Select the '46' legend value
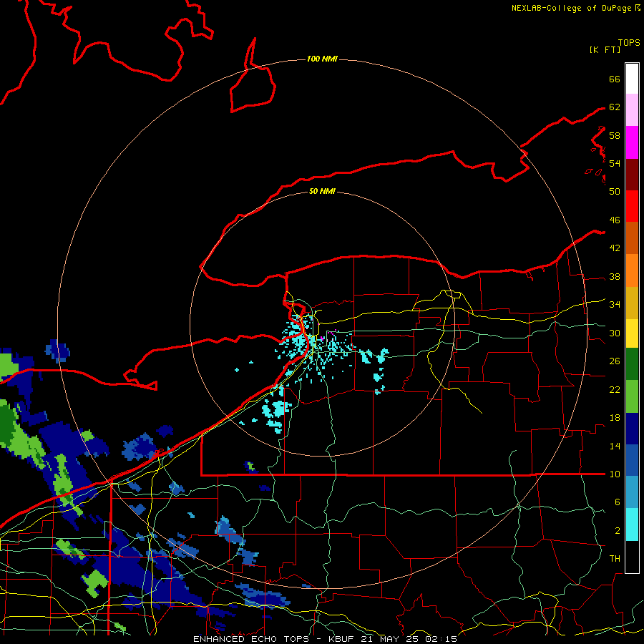The image size is (644, 644). click(x=615, y=220)
